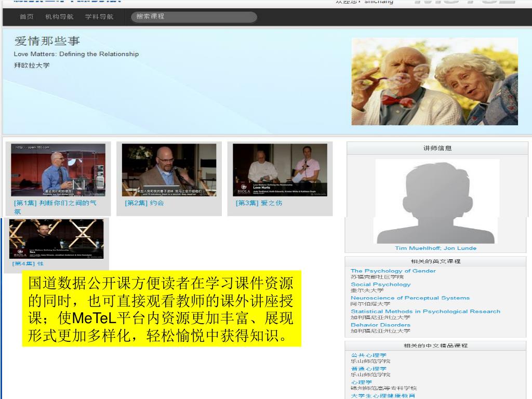Open lecturer link Tim Muehlhoff; Jon Lunde
The height and width of the screenshot is (399, 532).
pos(436,248)
